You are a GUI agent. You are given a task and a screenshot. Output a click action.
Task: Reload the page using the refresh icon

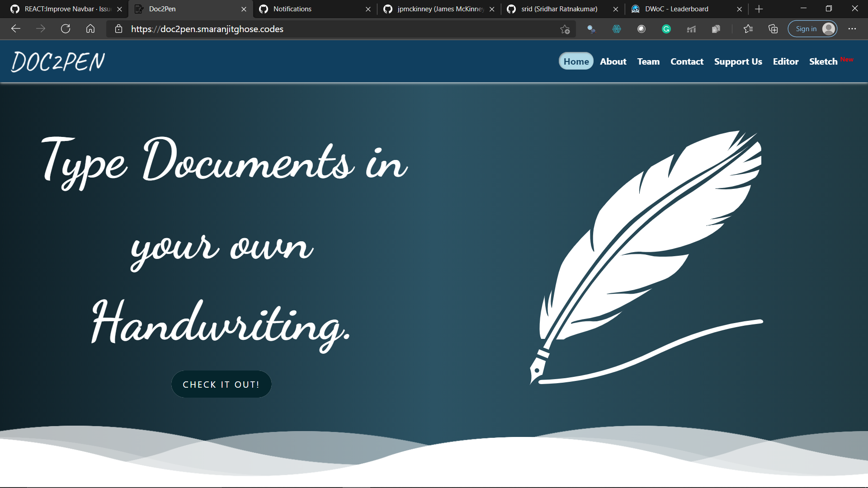66,28
